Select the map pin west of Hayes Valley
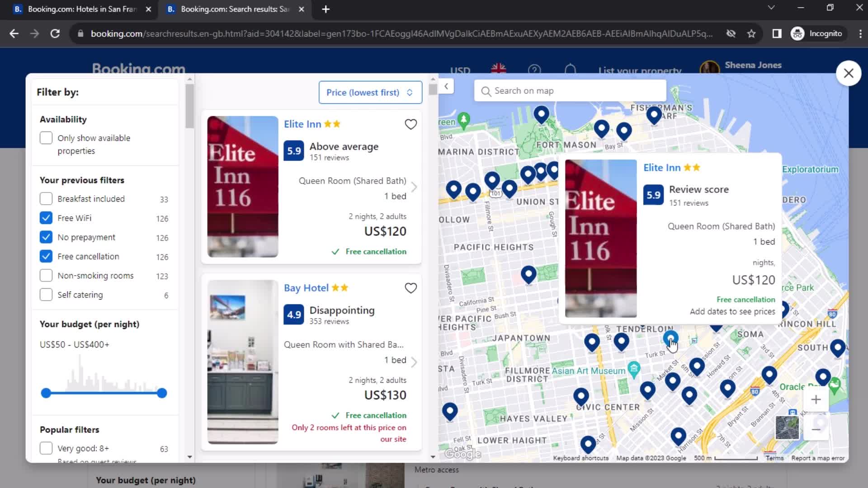This screenshot has height=488, width=868. click(450, 411)
